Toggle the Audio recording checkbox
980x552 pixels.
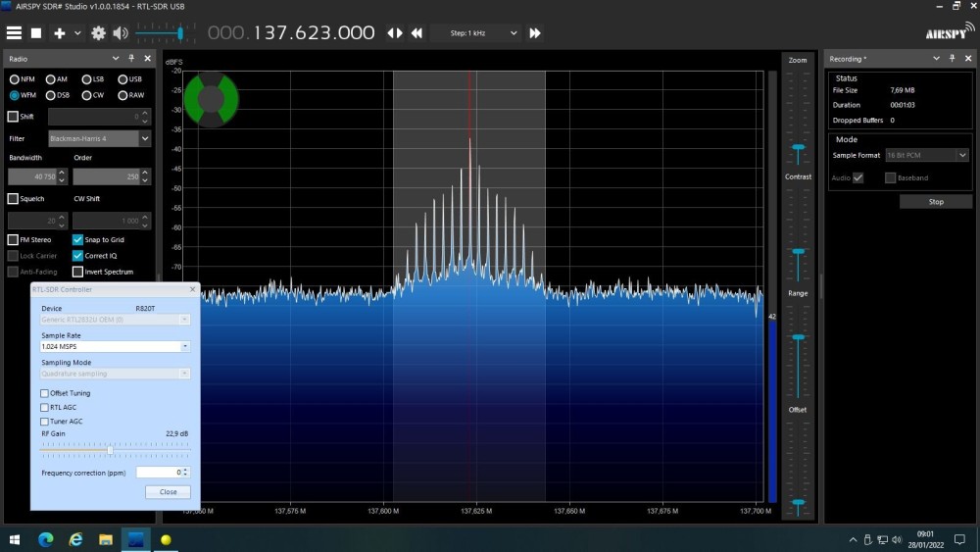point(858,177)
